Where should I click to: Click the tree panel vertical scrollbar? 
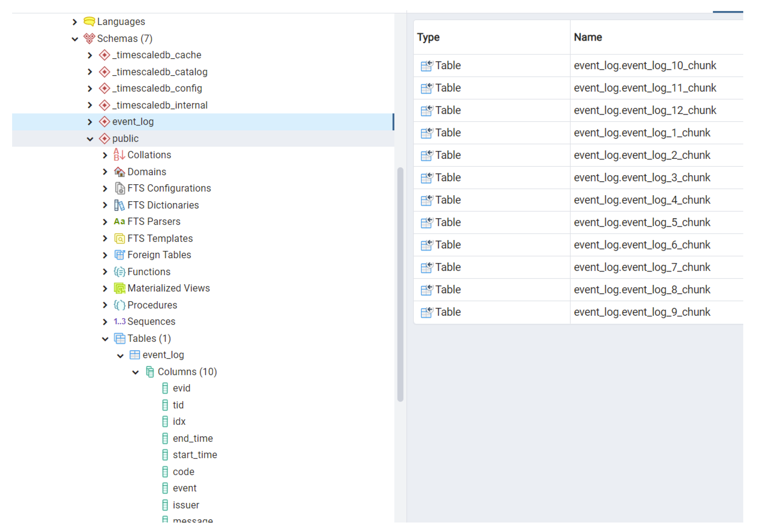pyautogui.click(x=400, y=284)
